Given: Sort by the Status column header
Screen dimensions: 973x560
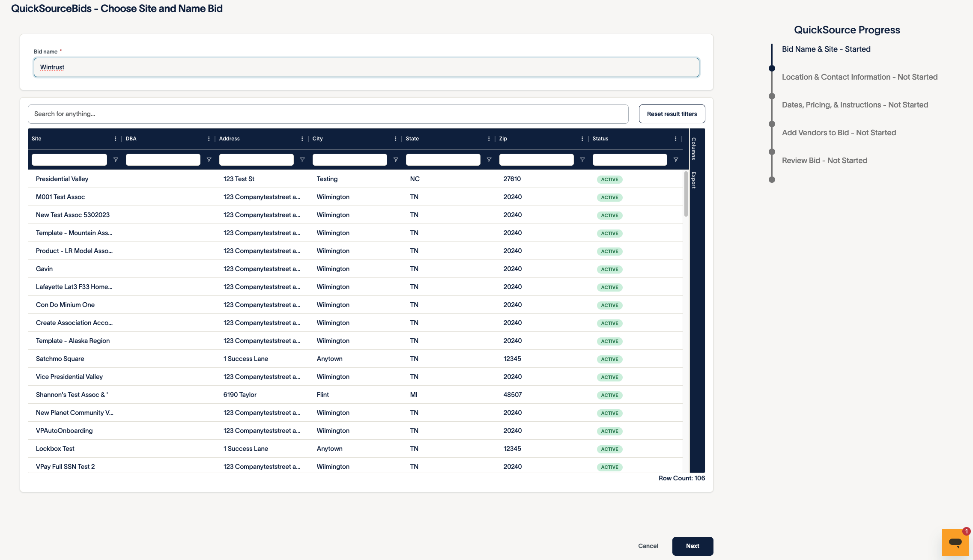Looking at the screenshot, I should click(600, 139).
